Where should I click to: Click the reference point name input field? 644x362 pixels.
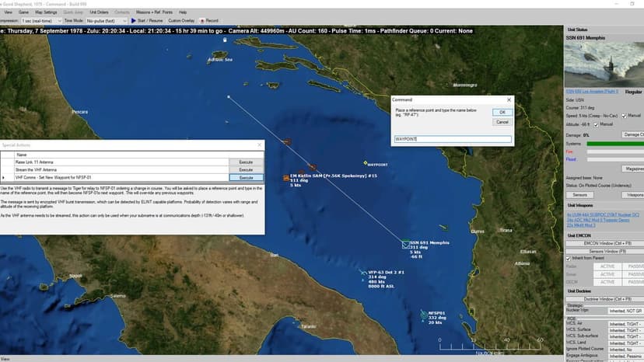pos(453,139)
